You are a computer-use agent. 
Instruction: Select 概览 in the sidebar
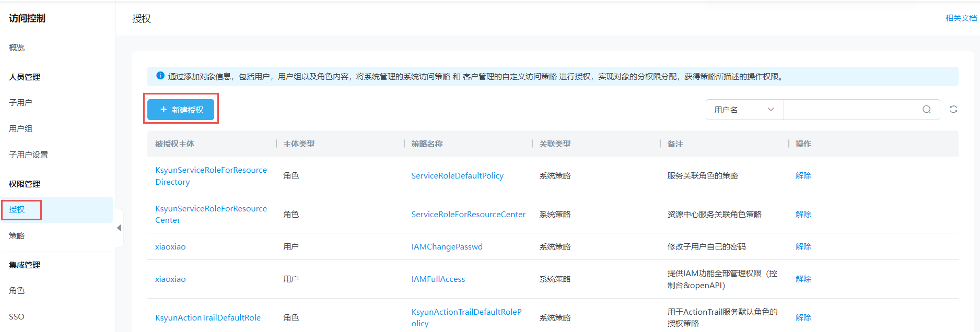17,48
